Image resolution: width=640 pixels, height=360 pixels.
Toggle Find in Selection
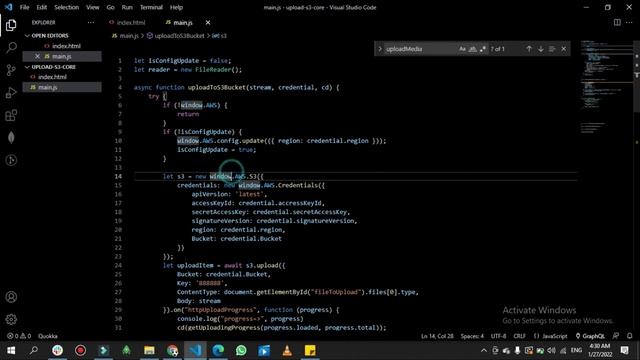click(552, 49)
